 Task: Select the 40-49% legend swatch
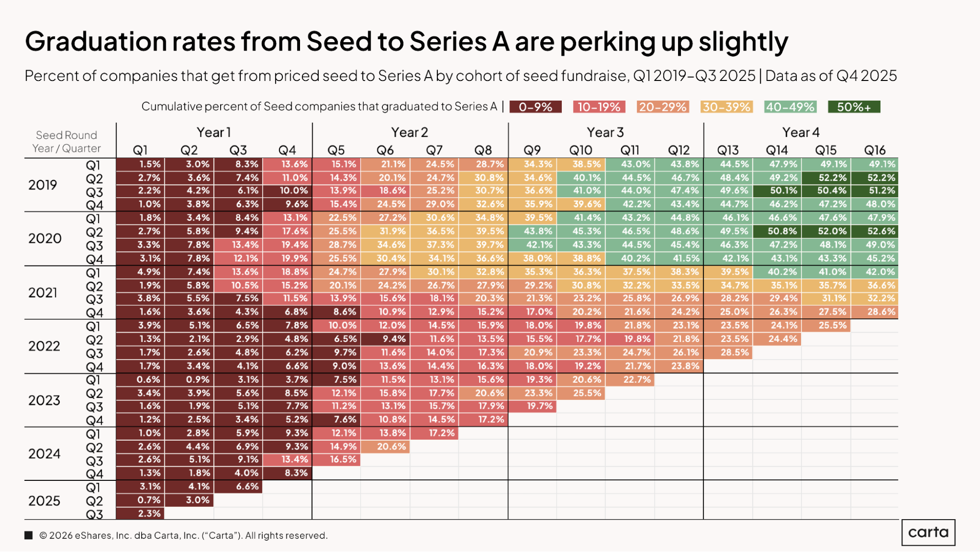[790, 107]
